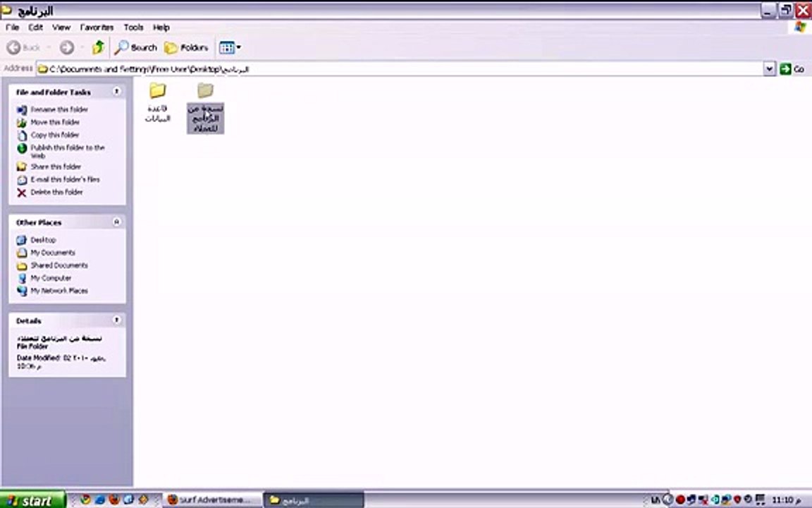Open the Edit menu

click(x=36, y=28)
